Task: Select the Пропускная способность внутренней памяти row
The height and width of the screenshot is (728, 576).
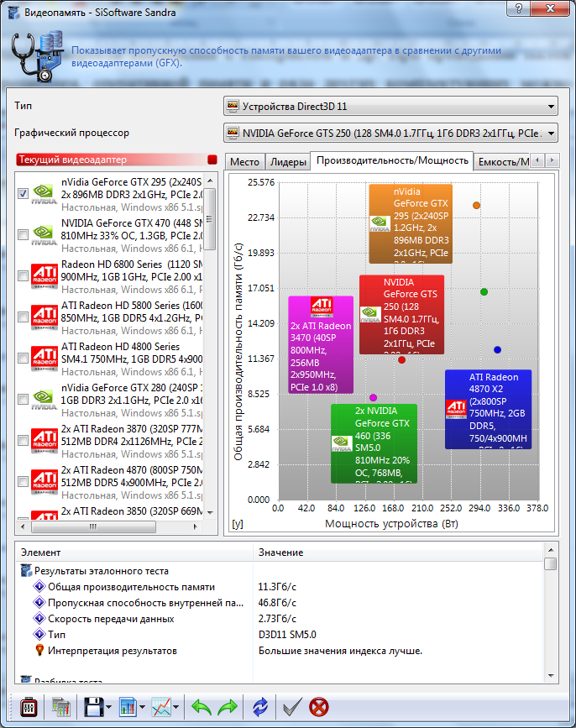Action: (279, 603)
